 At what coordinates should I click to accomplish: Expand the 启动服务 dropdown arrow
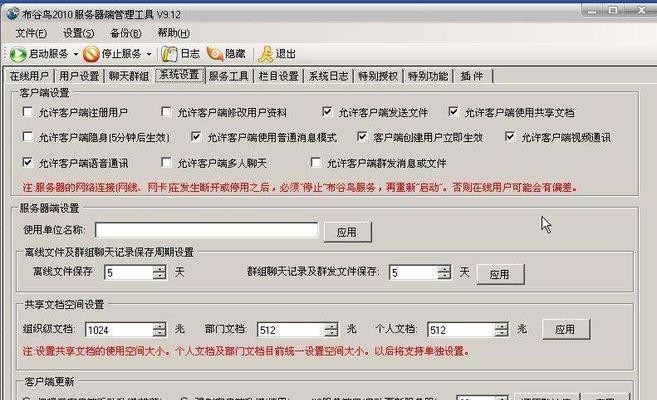pos(76,54)
